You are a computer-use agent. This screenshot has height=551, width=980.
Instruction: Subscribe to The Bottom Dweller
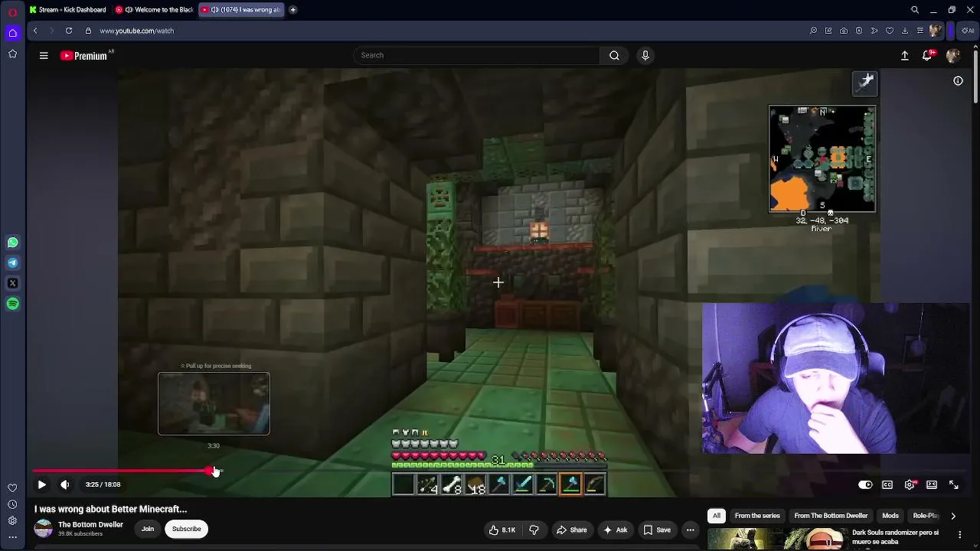[x=186, y=529]
